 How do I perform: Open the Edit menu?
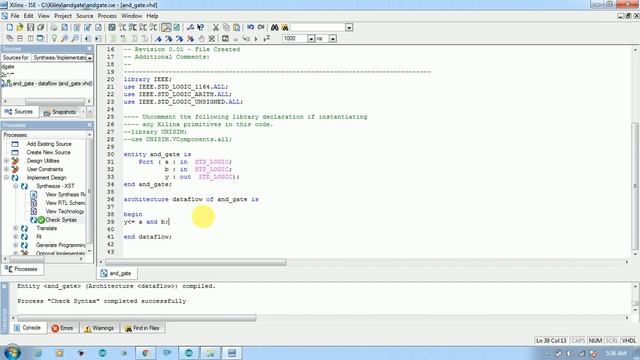29,16
